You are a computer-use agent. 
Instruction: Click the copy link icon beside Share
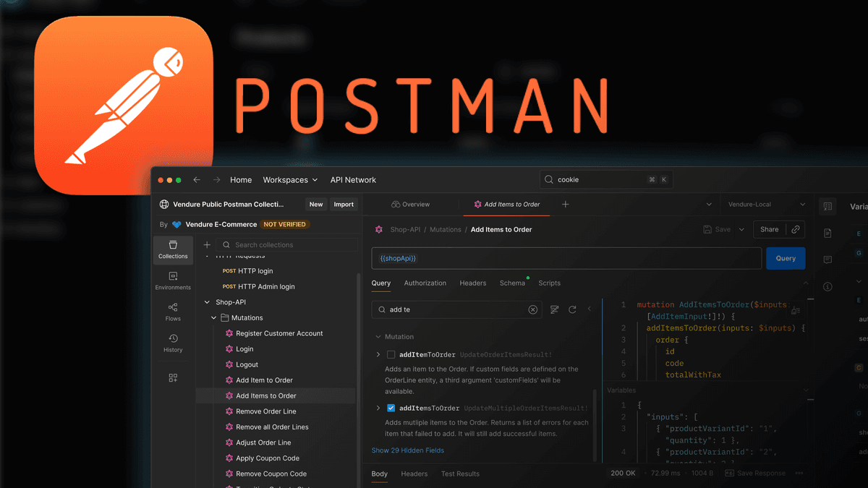796,229
